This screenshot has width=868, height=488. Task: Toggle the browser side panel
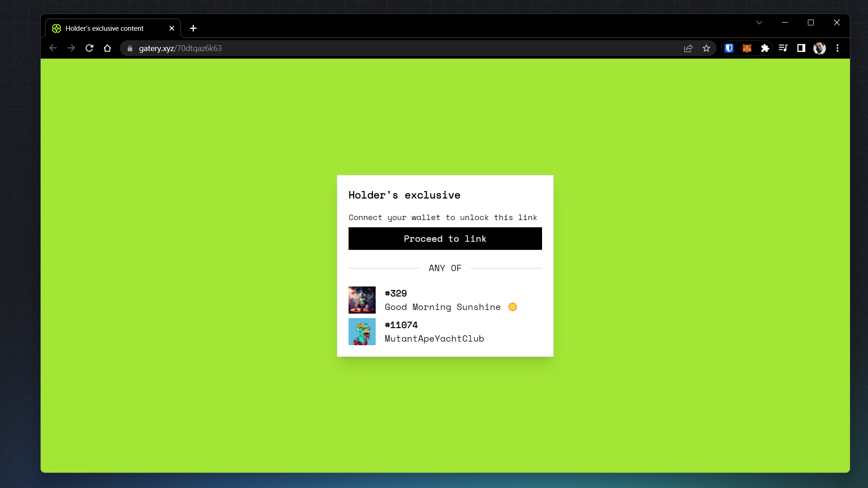tap(801, 48)
